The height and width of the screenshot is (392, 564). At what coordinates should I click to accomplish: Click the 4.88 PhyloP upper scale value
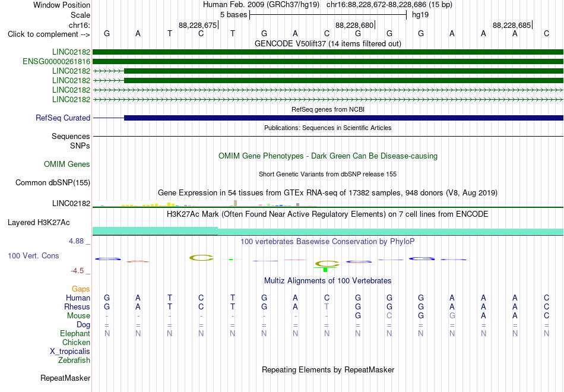(76, 241)
